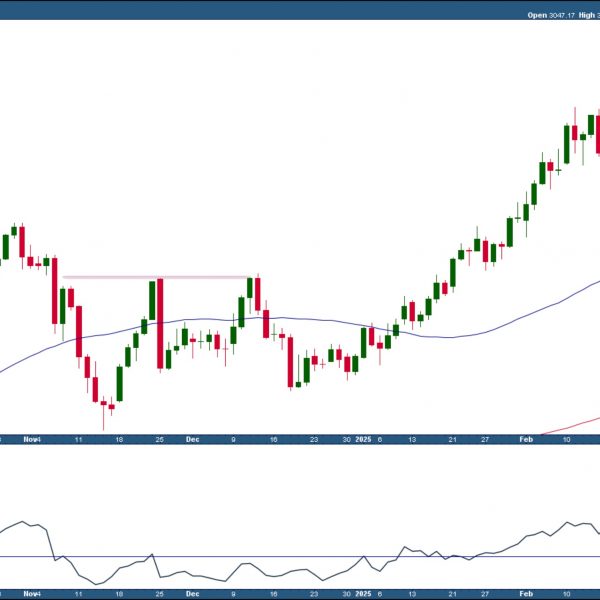
Task: Select the pink horizontal resistance line
Action: click(x=155, y=277)
